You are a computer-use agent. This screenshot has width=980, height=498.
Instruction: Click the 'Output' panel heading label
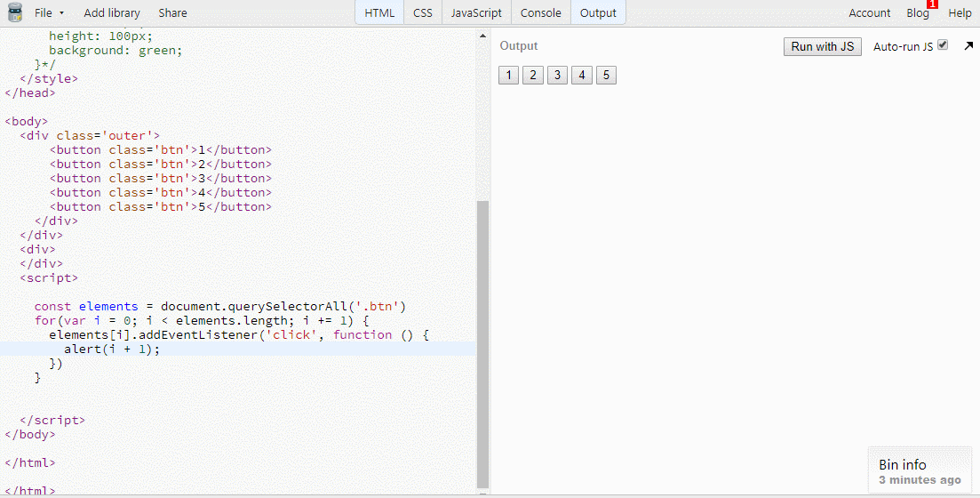point(519,45)
